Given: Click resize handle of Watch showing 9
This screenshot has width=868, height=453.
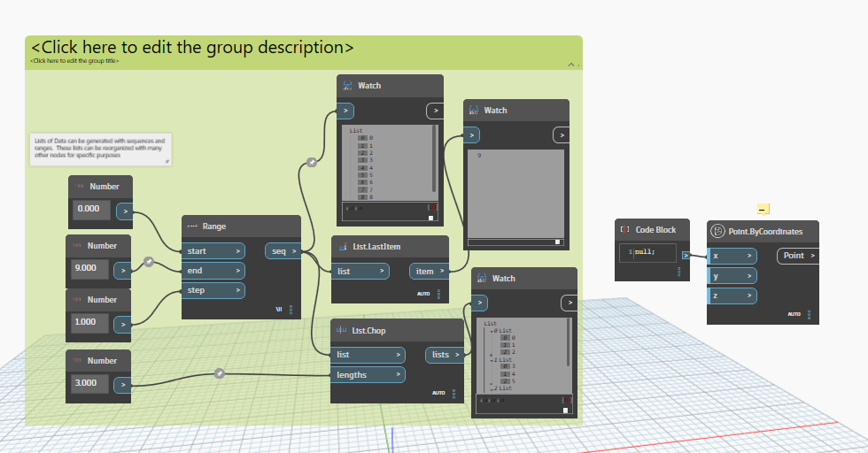Looking at the screenshot, I should click(557, 242).
